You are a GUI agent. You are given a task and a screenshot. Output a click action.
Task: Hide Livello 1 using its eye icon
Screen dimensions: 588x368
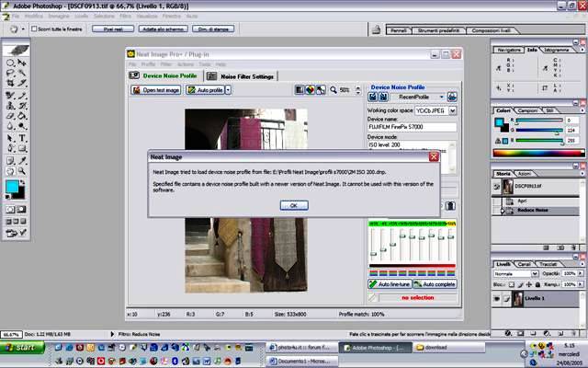(x=497, y=299)
